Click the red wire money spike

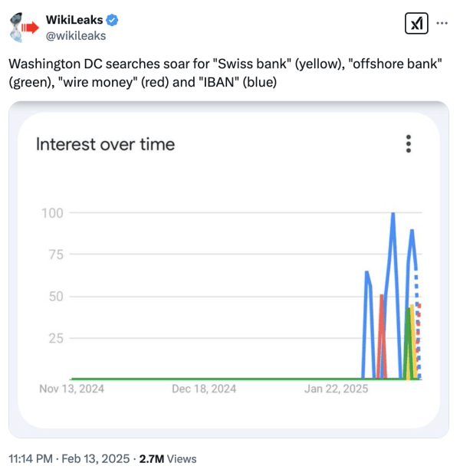pyautogui.click(x=382, y=334)
